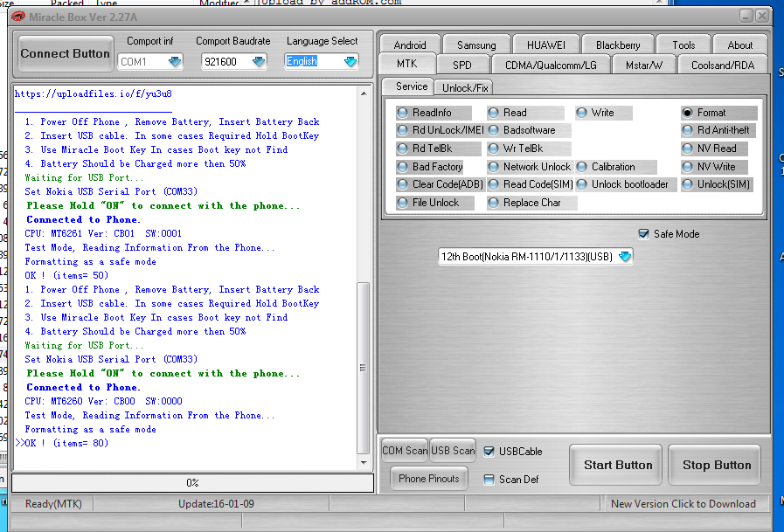
Task: Click the USB Scan button
Action: click(x=453, y=451)
